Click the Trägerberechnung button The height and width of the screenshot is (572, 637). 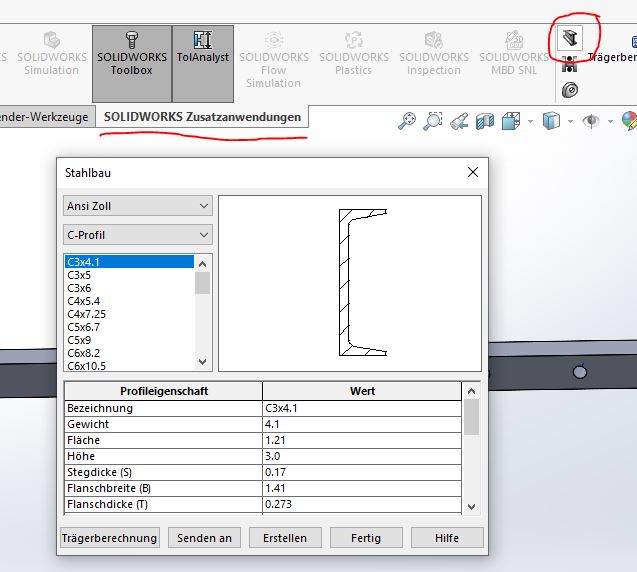(110, 538)
